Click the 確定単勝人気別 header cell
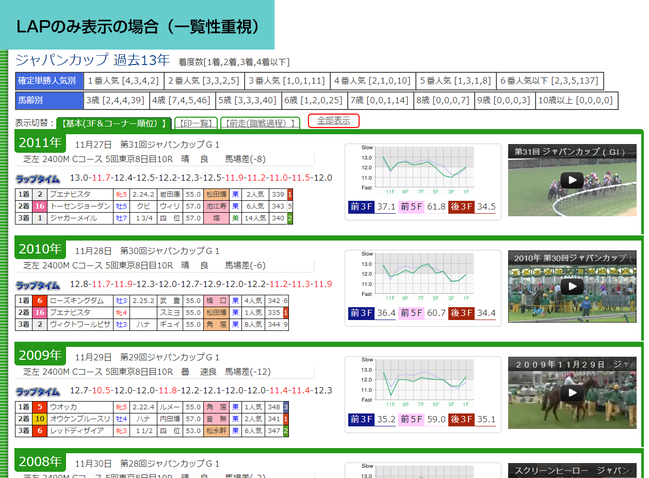The width and height of the screenshot is (649, 478). pos(49,81)
